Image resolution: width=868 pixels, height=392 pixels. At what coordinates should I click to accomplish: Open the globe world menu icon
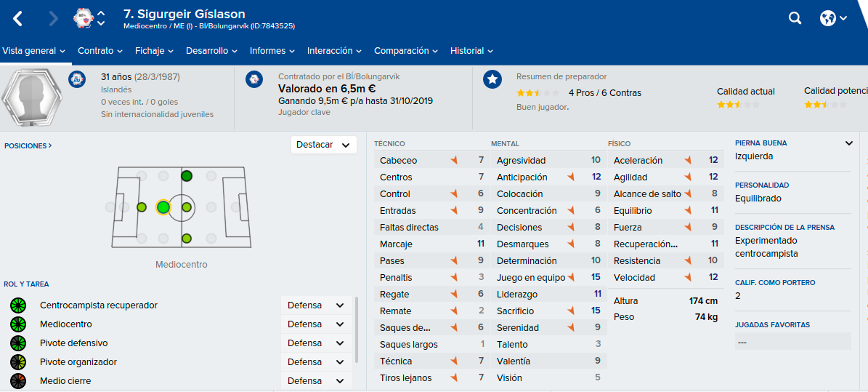[833, 18]
